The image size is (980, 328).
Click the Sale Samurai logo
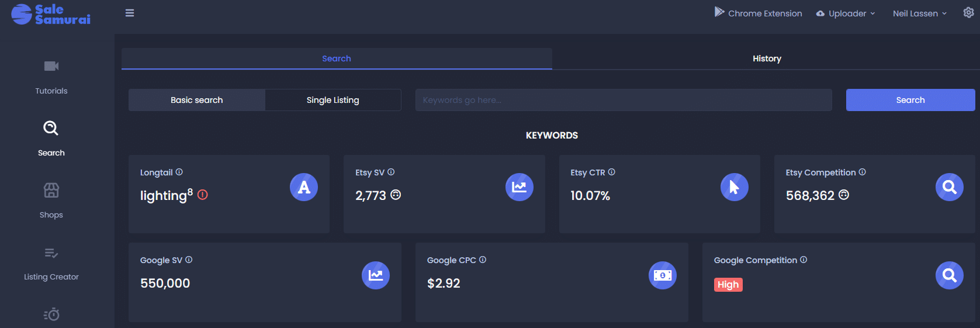51,14
